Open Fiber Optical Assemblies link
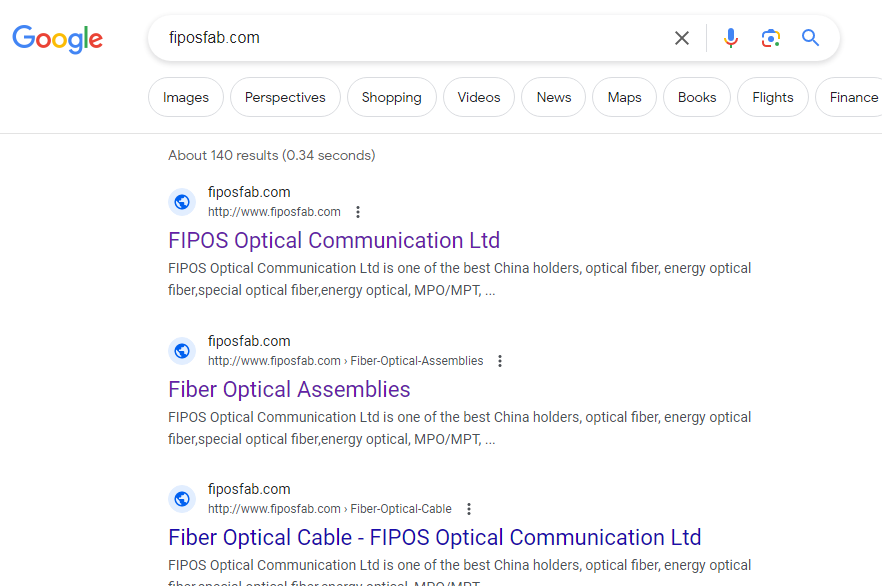Viewport: 882px width, 586px height. click(x=289, y=390)
